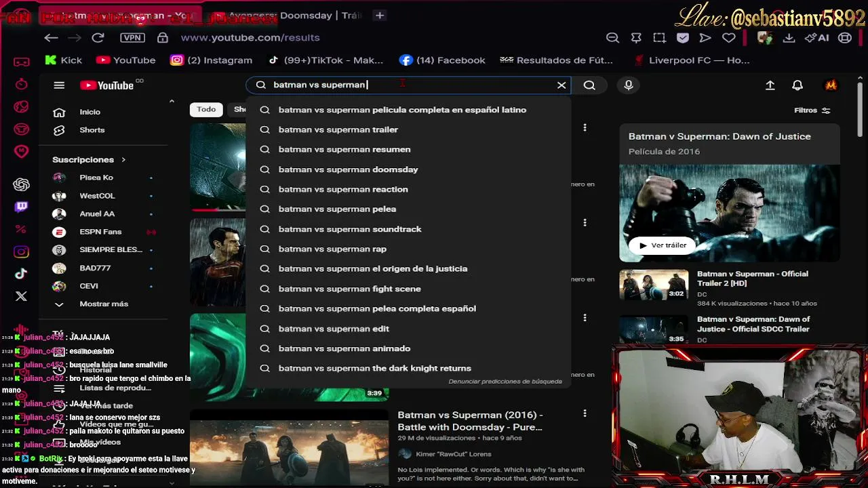Choose suggestion 'batman vs superman rap'

point(408,249)
